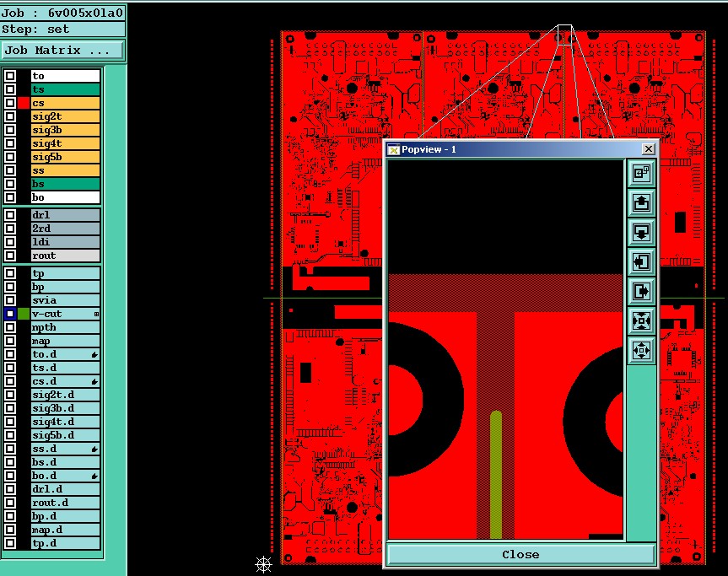Toggle the checkbox for layer svia
The image size is (728, 576).
coord(10,300)
